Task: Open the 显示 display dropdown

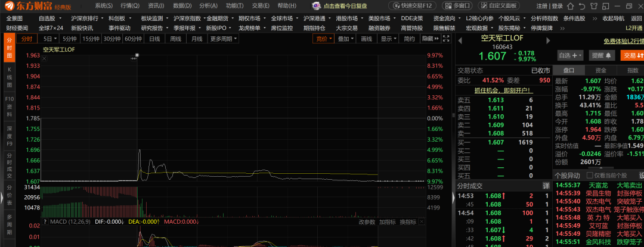Action: (388, 39)
